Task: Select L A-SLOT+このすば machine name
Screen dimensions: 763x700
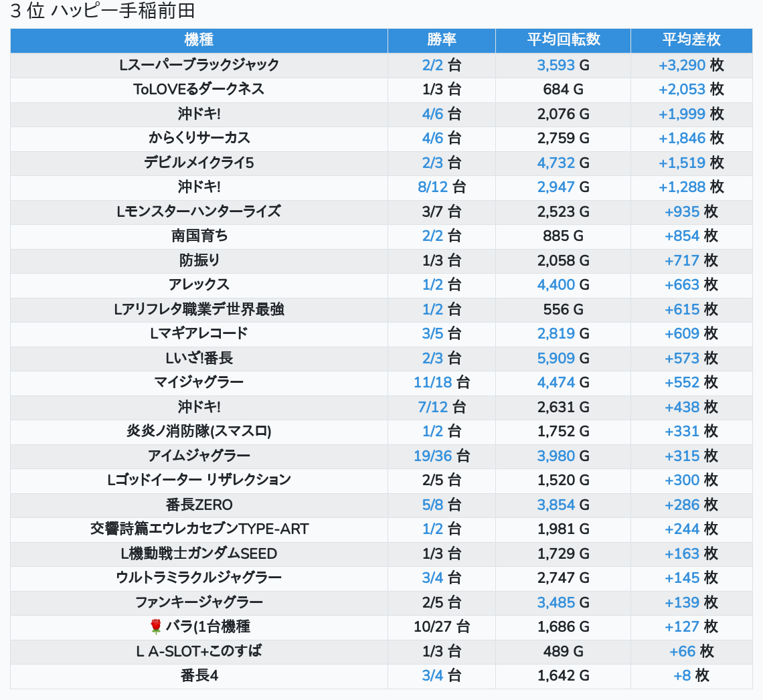Action: point(199,651)
